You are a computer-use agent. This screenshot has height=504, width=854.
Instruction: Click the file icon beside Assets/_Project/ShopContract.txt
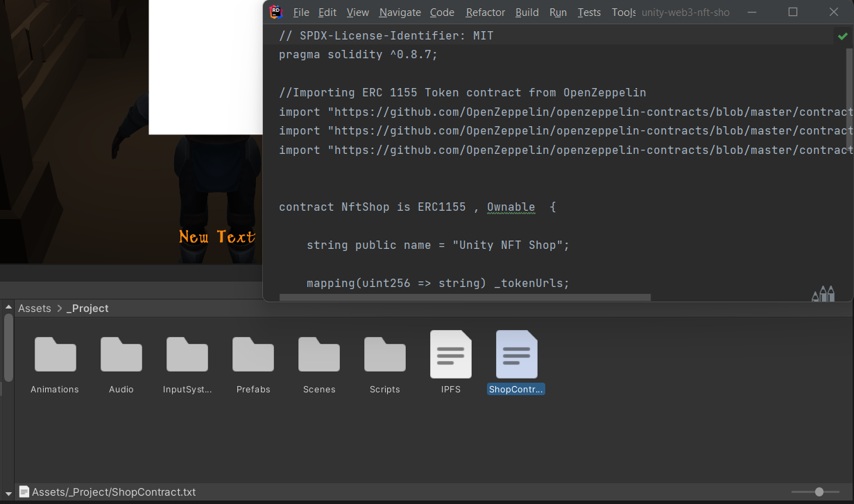tap(24, 492)
